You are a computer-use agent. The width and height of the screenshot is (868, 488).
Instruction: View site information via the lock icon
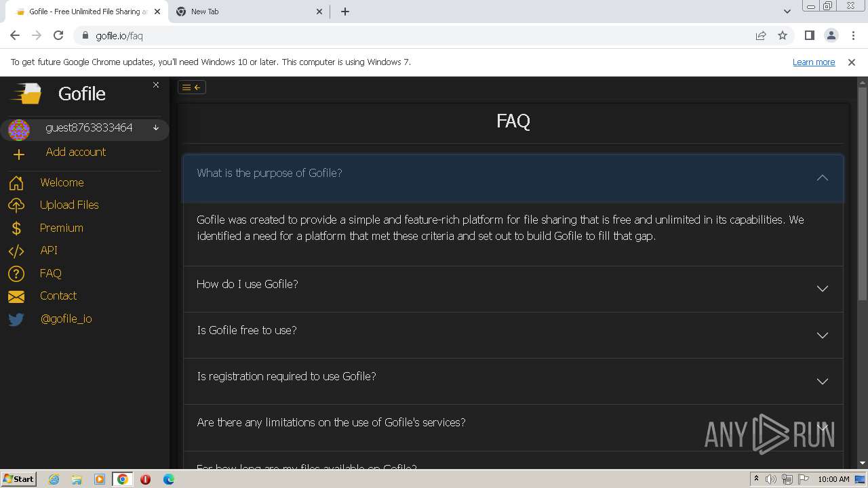click(85, 35)
